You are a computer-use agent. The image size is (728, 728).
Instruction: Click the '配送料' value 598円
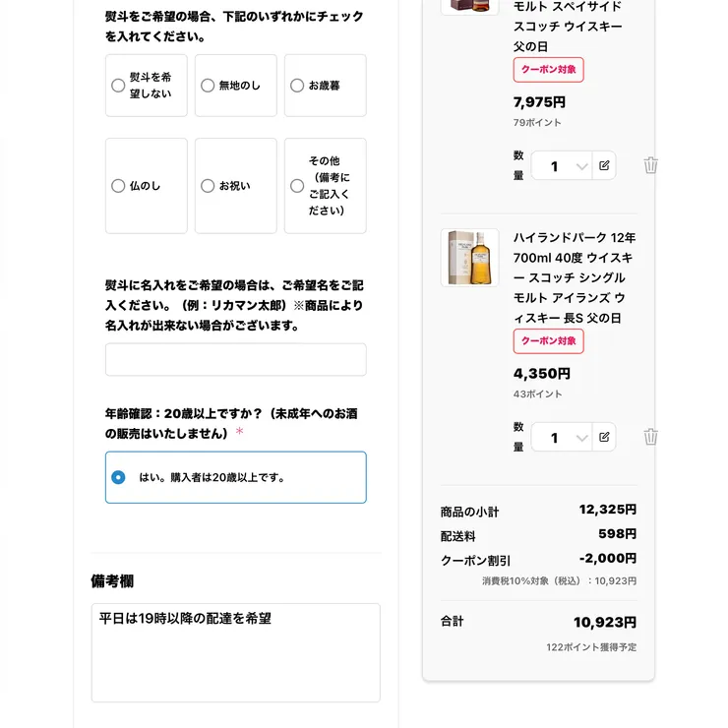point(618,534)
